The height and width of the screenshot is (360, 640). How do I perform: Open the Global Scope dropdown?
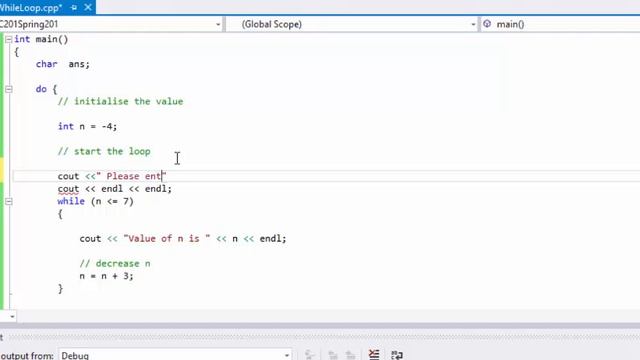click(x=352, y=24)
